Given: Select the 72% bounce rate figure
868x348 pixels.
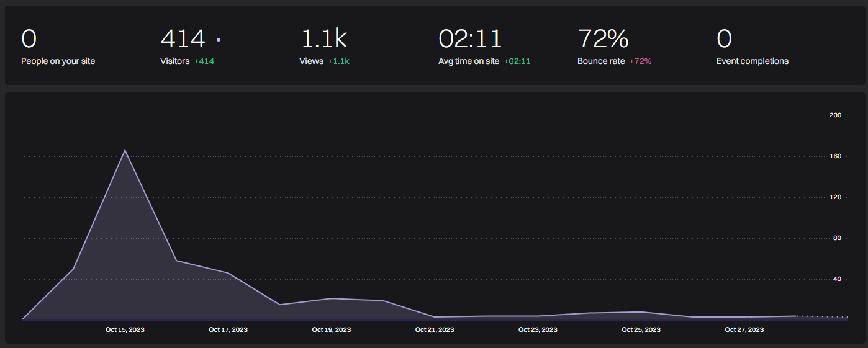Looking at the screenshot, I should point(603,39).
